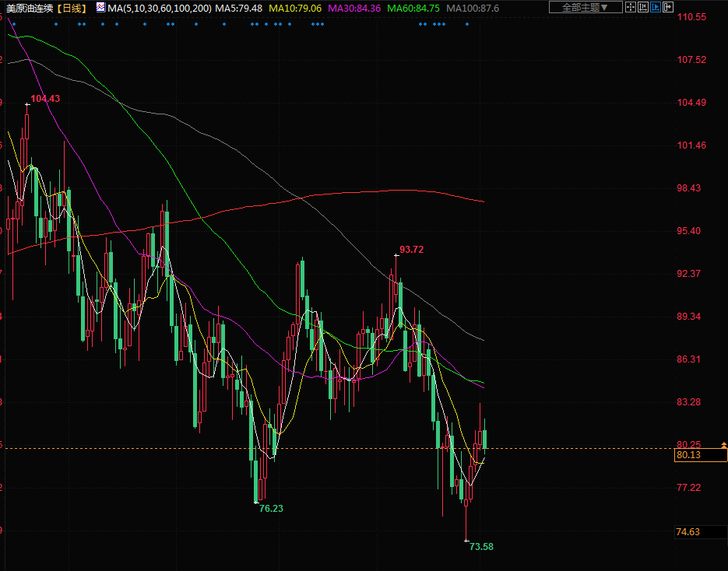
Task: Click the exit-arrow icon at top right
Action: tap(669, 7)
